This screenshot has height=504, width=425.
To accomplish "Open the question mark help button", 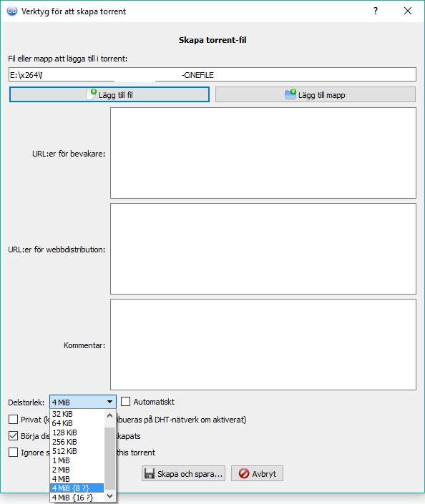I will [376, 11].
